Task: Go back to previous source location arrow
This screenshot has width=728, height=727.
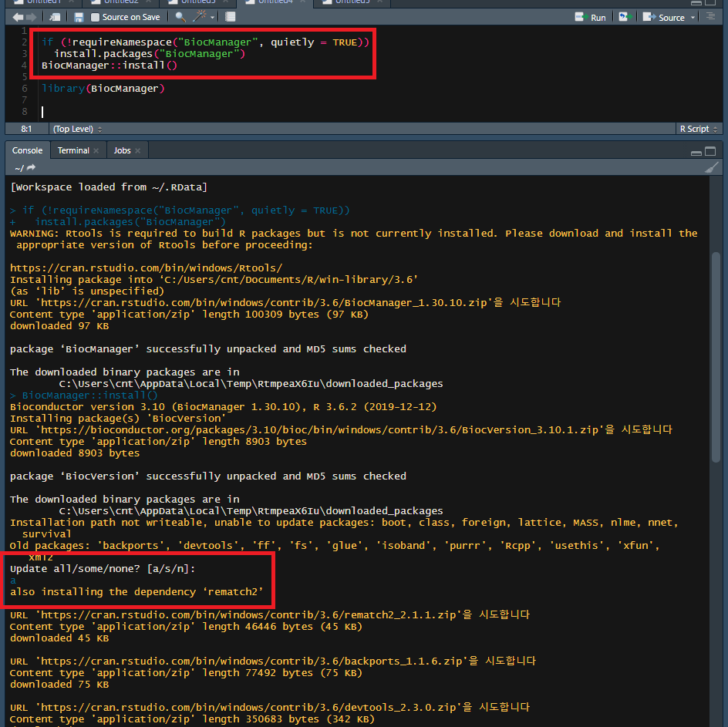Action: coord(18,17)
